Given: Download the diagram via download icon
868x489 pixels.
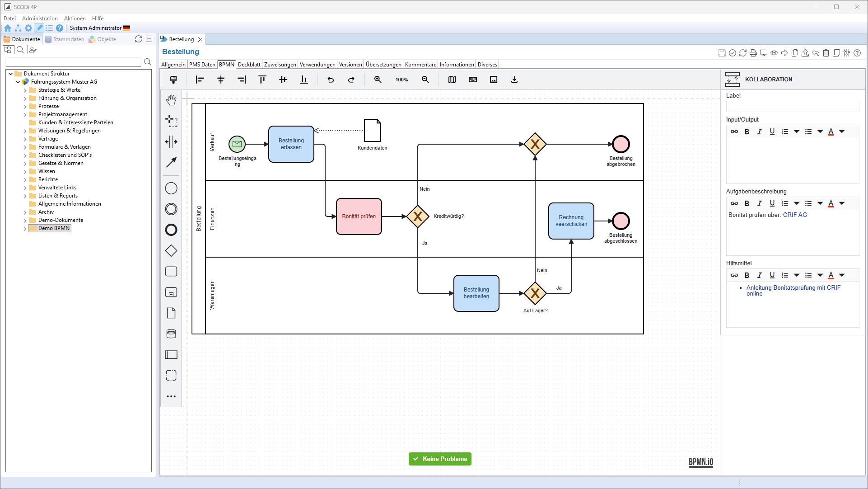Looking at the screenshot, I should point(514,80).
